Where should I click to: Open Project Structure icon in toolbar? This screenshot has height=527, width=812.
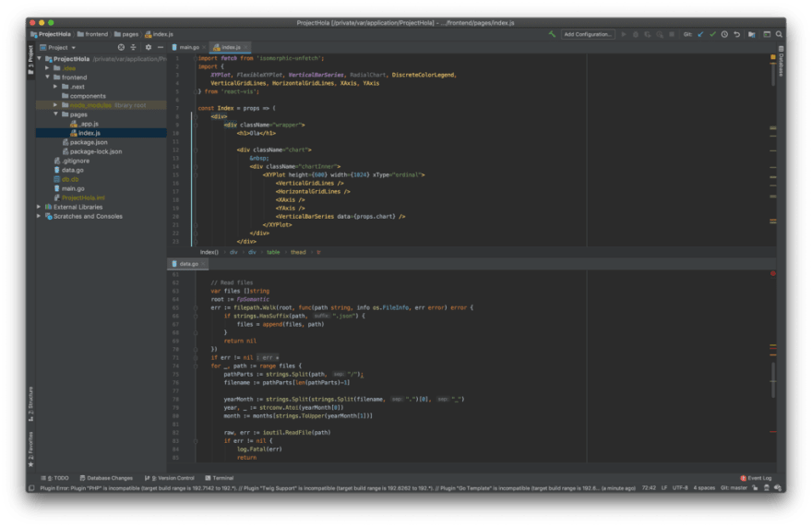pyautogui.click(x=751, y=34)
